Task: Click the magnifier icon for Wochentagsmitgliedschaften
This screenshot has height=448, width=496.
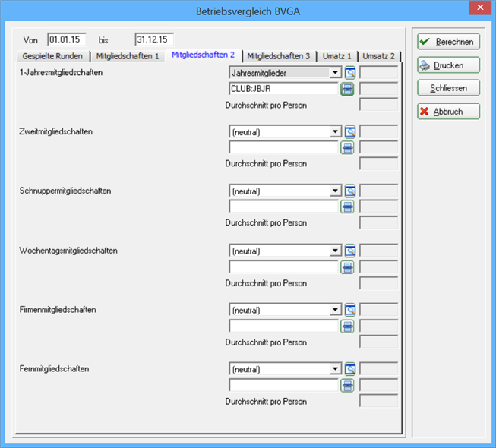Action: [x=350, y=251]
